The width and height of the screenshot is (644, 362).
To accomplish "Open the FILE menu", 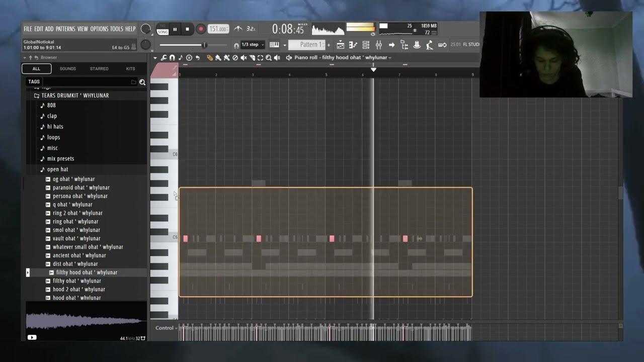I will 28,29.
